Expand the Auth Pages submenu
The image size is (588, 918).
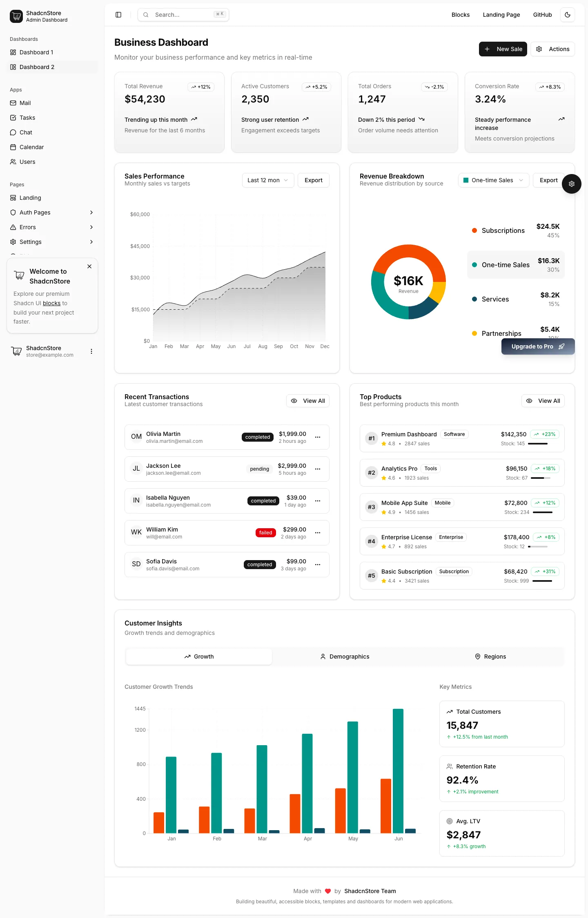pos(52,212)
